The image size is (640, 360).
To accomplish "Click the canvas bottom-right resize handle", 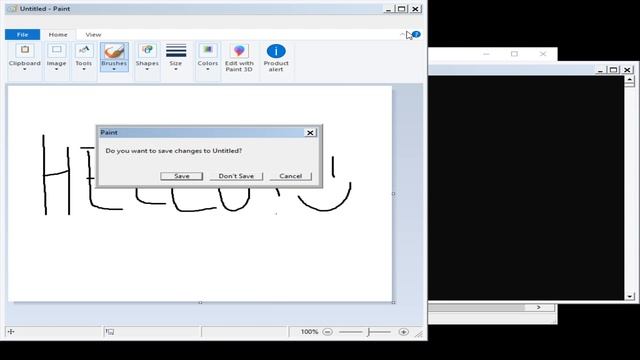I will [x=393, y=302].
